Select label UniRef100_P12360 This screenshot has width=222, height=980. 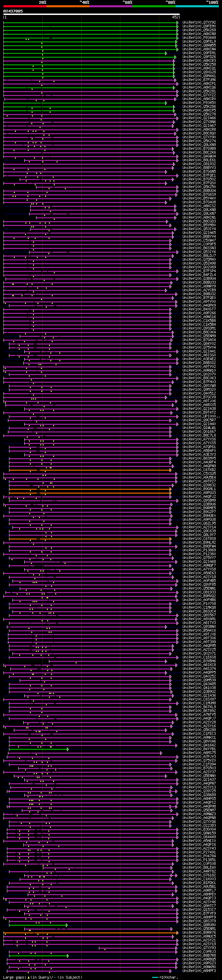tap(199, 554)
